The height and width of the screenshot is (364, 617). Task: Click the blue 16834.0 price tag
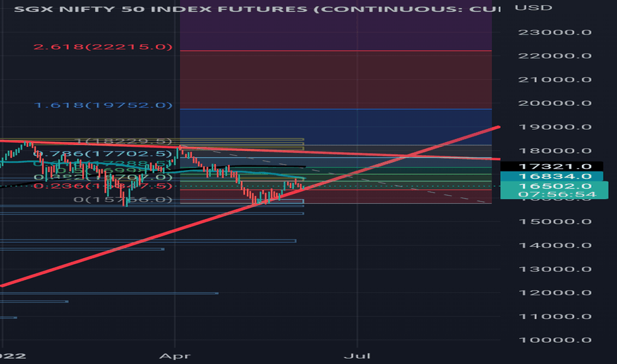coord(551,176)
